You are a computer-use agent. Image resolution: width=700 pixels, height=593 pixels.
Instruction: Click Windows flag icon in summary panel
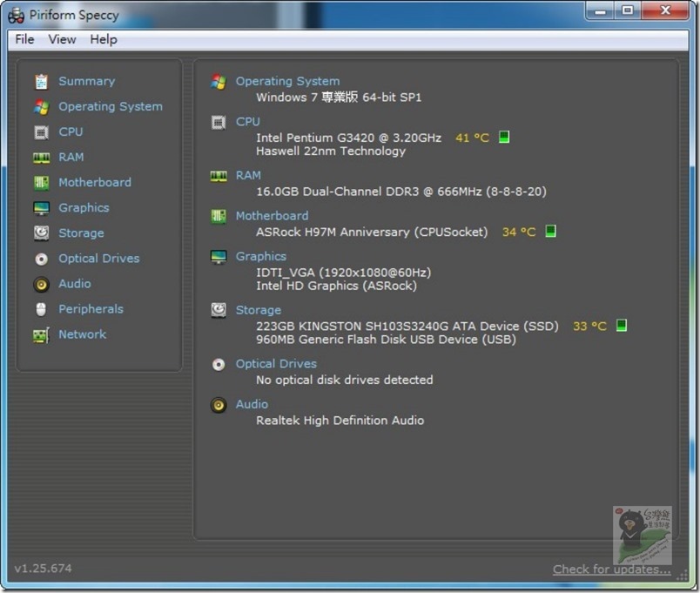click(x=219, y=82)
